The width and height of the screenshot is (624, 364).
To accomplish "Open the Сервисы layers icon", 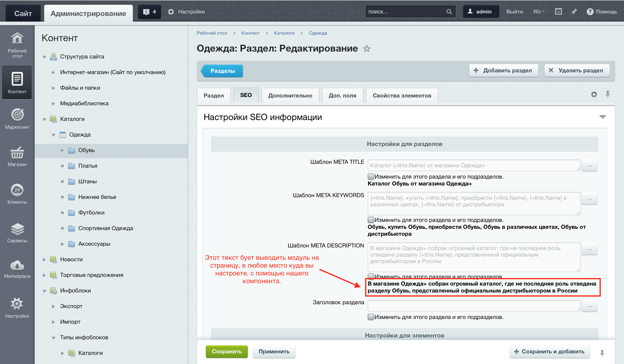I will (x=17, y=229).
